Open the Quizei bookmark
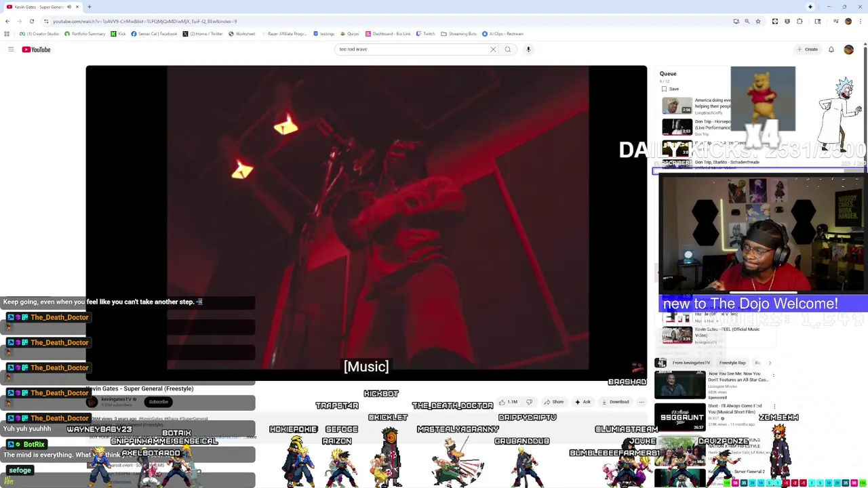 coord(350,34)
